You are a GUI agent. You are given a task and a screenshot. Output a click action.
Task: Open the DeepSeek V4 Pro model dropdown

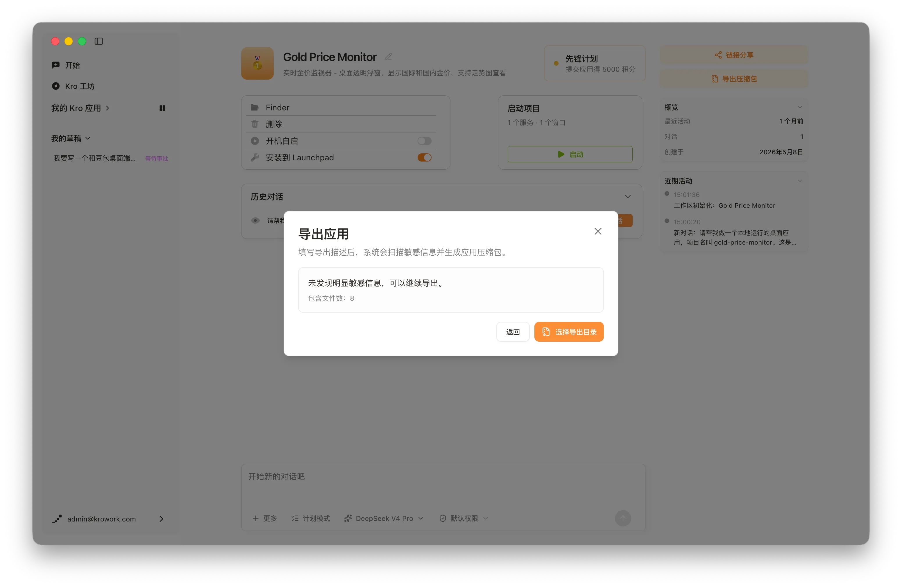point(384,518)
